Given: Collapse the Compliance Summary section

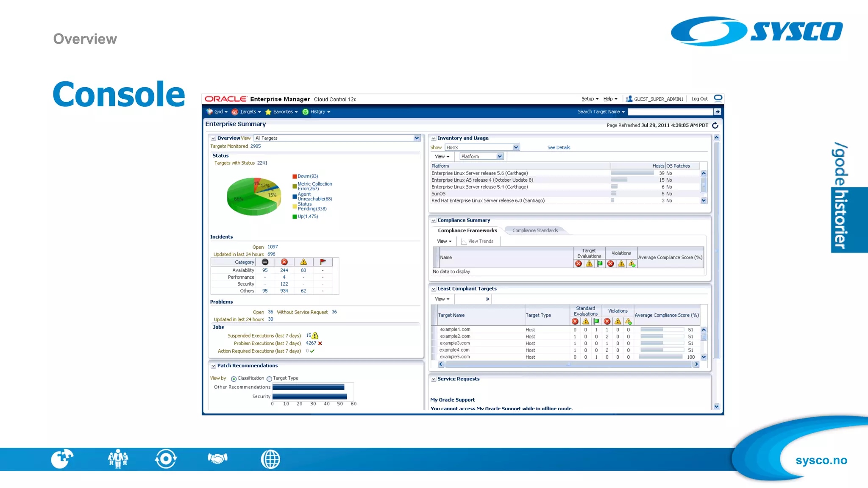Looking at the screenshot, I should point(434,221).
